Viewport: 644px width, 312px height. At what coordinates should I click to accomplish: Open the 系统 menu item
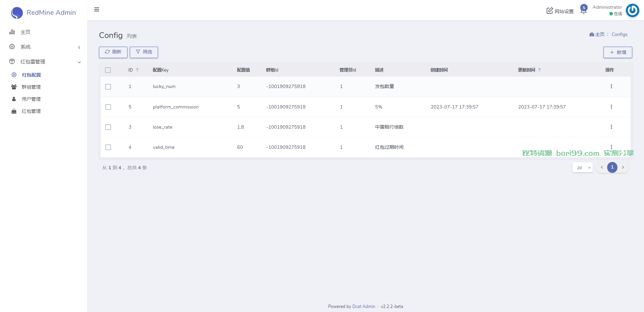pyautogui.click(x=44, y=47)
